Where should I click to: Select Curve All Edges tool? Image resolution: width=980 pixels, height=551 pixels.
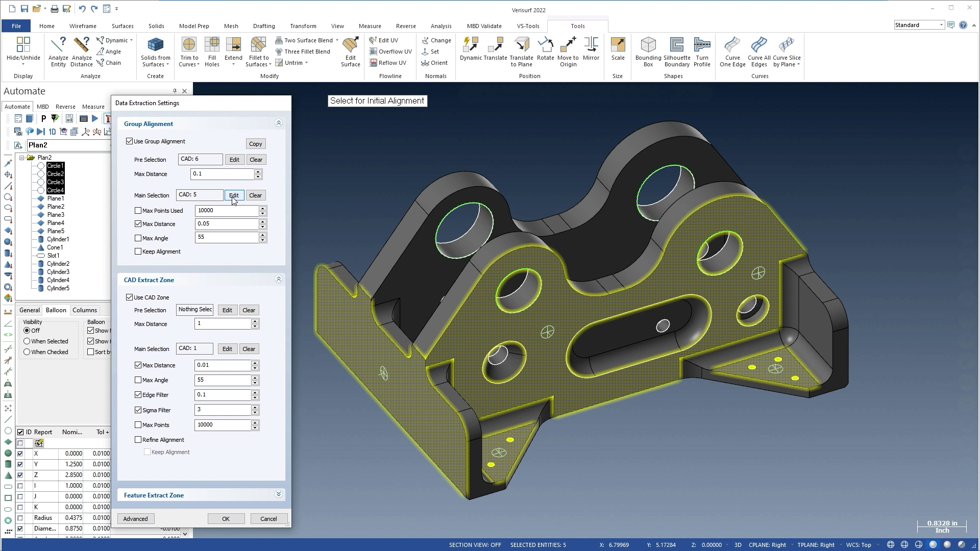(x=759, y=51)
